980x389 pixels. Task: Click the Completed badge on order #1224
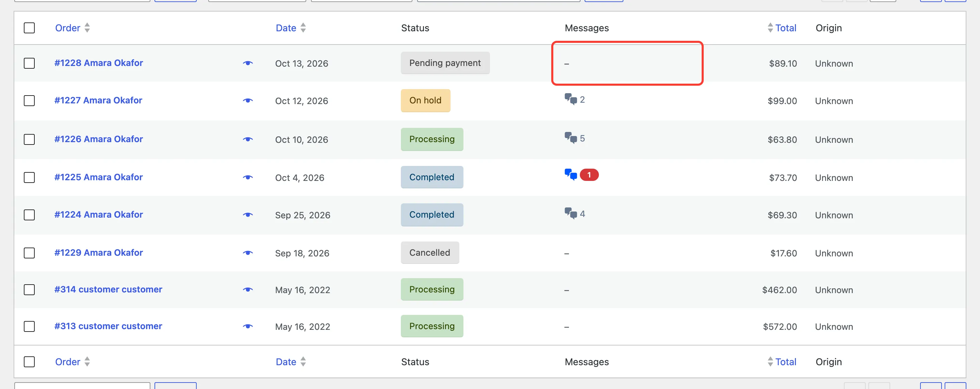pos(432,215)
